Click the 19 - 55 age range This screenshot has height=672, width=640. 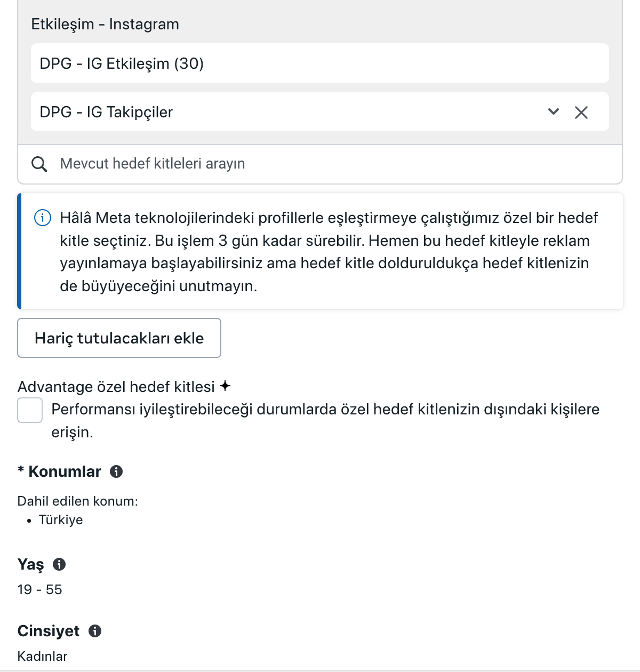pyautogui.click(x=39, y=589)
